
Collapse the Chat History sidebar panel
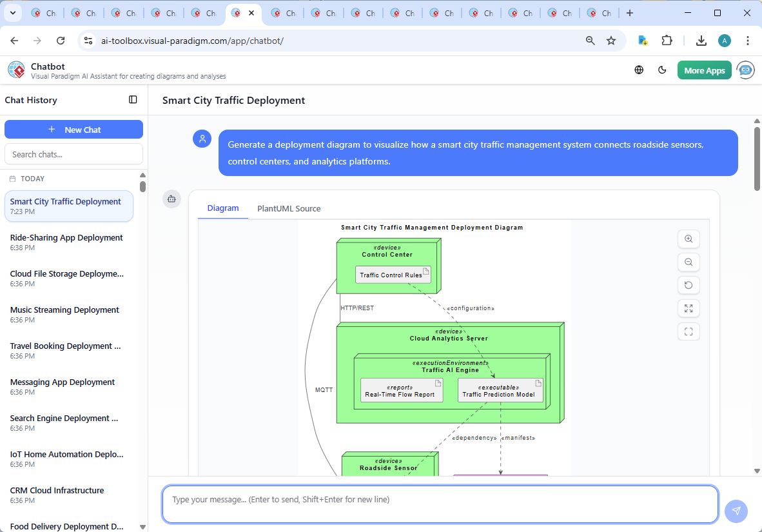click(x=133, y=99)
